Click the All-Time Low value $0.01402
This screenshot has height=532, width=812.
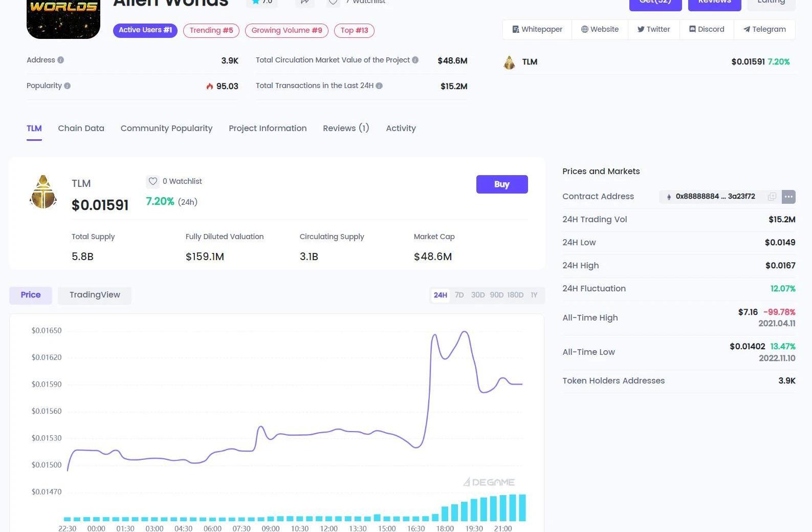coord(747,347)
